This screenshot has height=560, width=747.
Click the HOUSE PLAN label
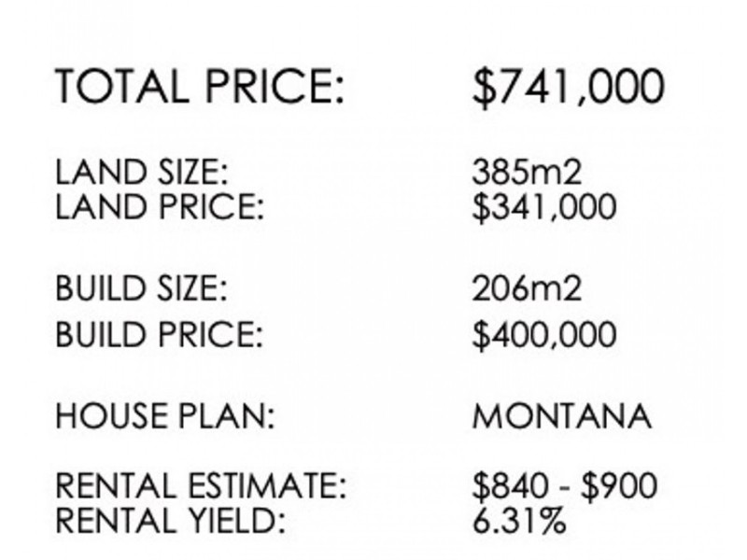[x=165, y=415]
